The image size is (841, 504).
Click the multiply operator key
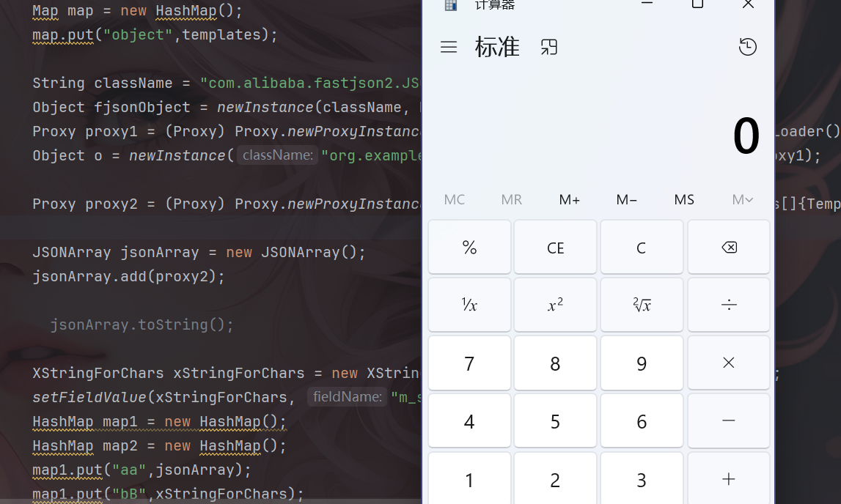[x=728, y=363]
